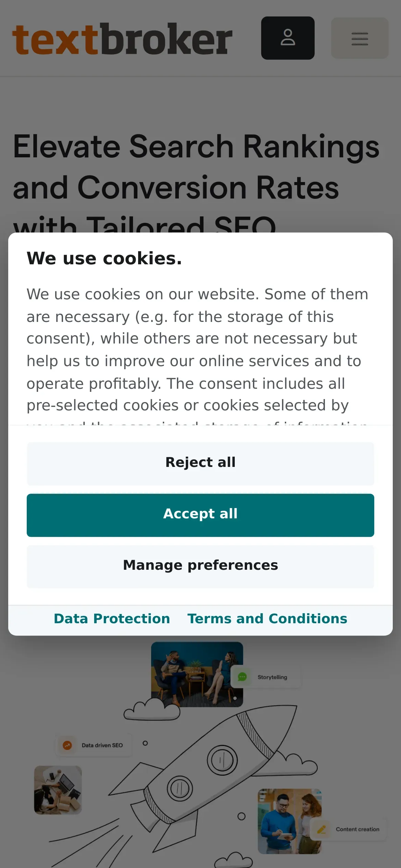Click the photo of two people talking

click(x=197, y=673)
